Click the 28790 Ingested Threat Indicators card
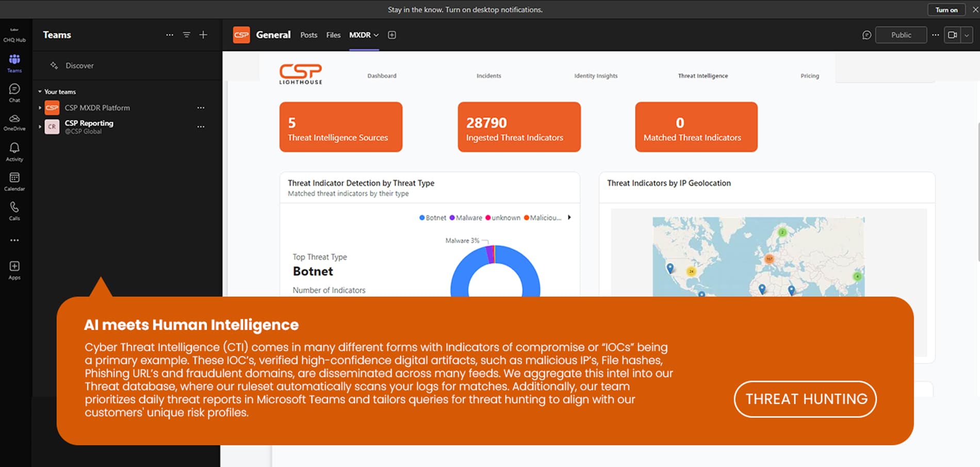The image size is (980, 467). tap(519, 127)
